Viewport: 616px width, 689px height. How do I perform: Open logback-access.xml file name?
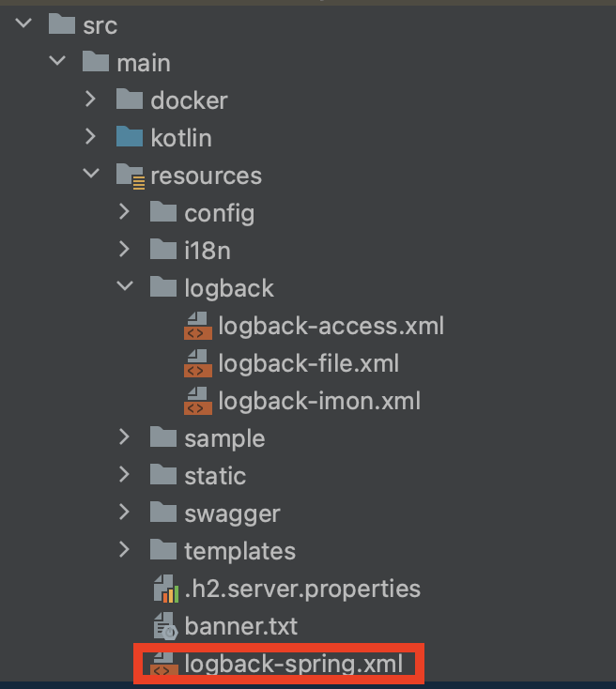pyautogui.click(x=331, y=326)
